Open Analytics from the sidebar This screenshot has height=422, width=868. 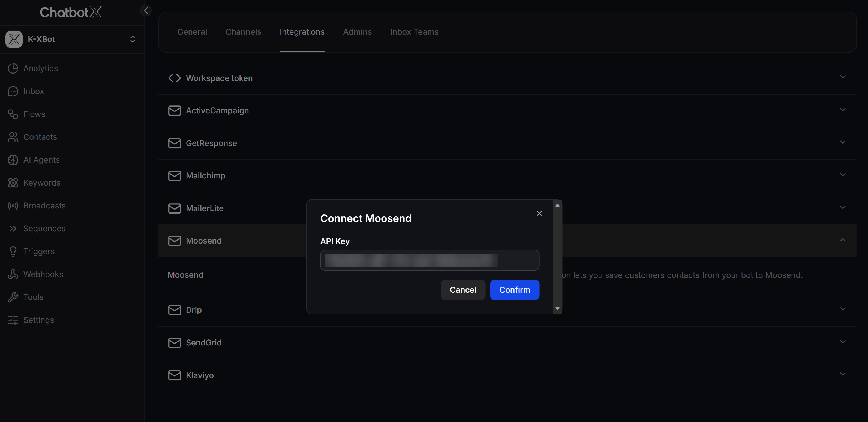point(40,68)
